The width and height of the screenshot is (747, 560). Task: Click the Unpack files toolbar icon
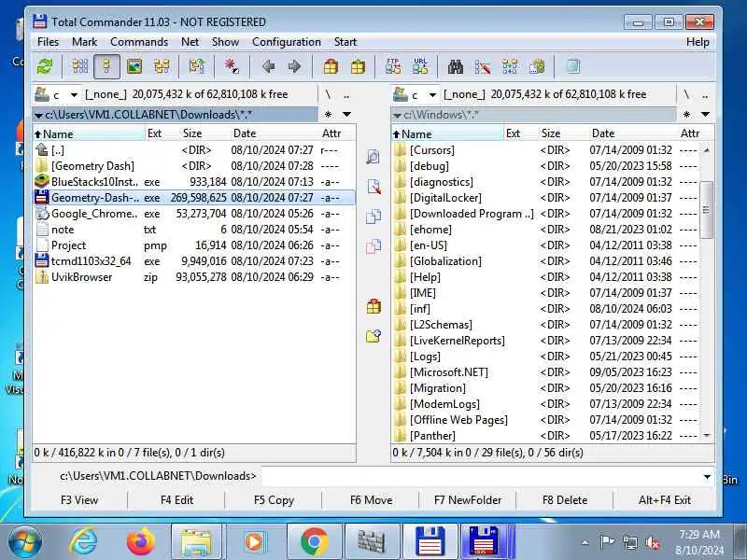358,66
